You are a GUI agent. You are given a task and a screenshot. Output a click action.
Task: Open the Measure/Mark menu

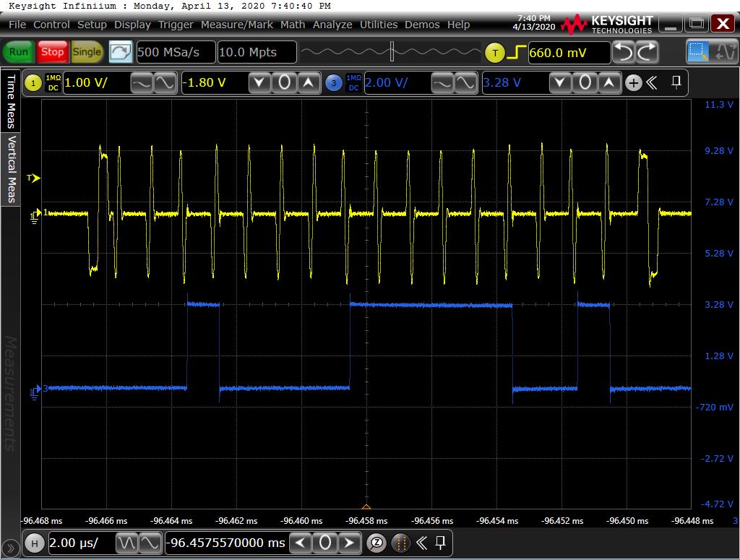click(x=236, y=25)
